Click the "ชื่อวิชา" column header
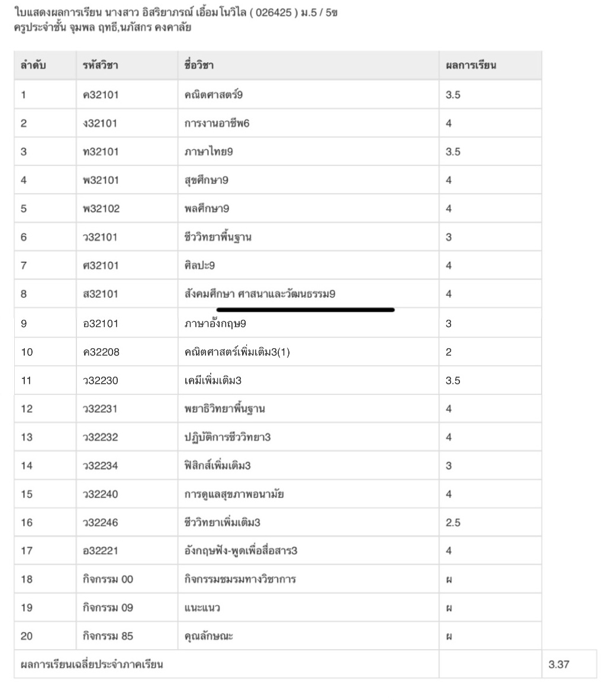Viewport: 605px width, 700px height. (x=199, y=66)
